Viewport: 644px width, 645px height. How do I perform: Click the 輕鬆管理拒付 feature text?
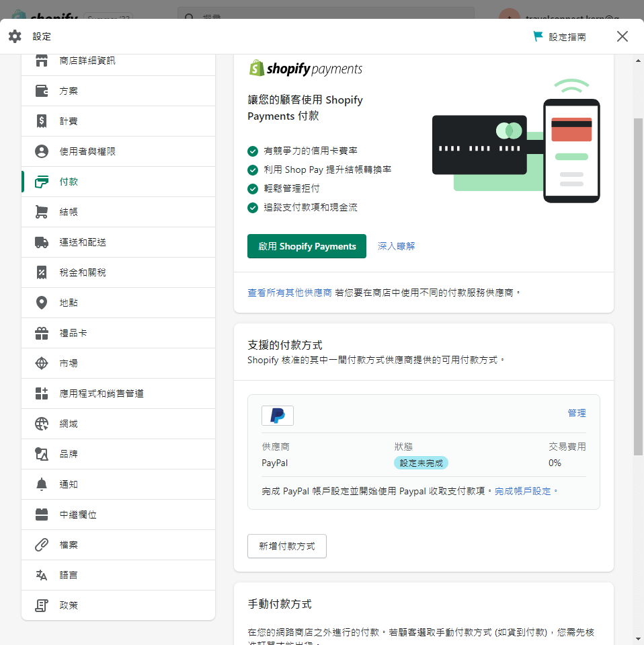click(x=292, y=188)
